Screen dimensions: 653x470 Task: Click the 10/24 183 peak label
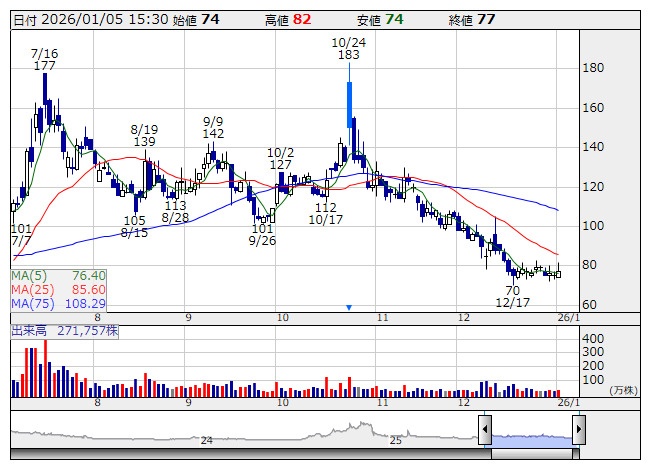(349, 49)
